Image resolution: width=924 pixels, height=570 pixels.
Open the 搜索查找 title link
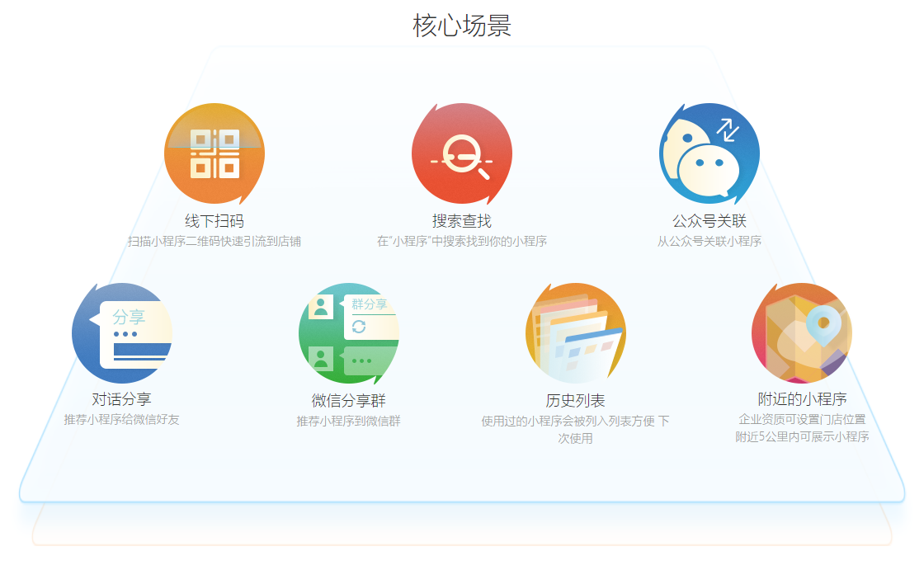[462, 221]
